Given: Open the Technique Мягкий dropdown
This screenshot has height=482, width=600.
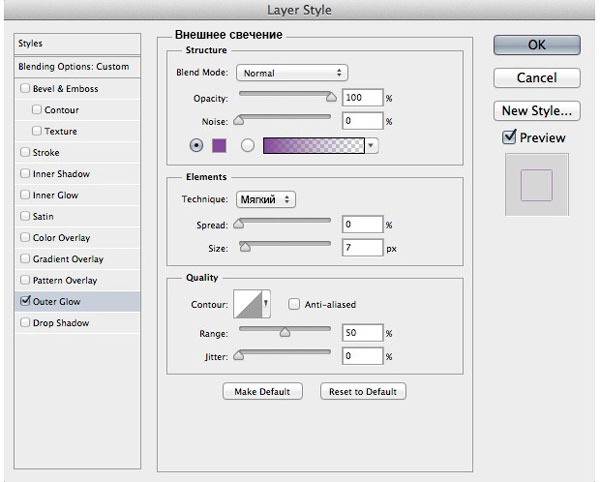Looking at the screenshot, I should pos(266,199).
